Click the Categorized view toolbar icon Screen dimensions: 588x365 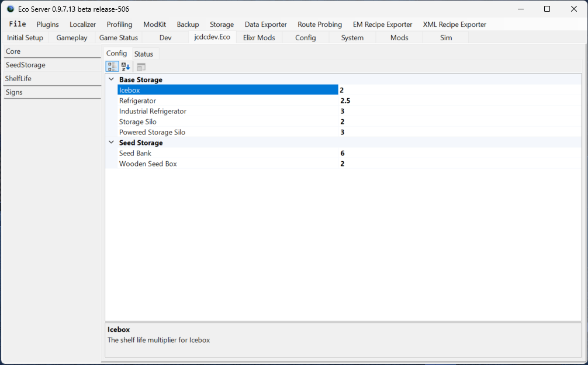click(112, 67)
